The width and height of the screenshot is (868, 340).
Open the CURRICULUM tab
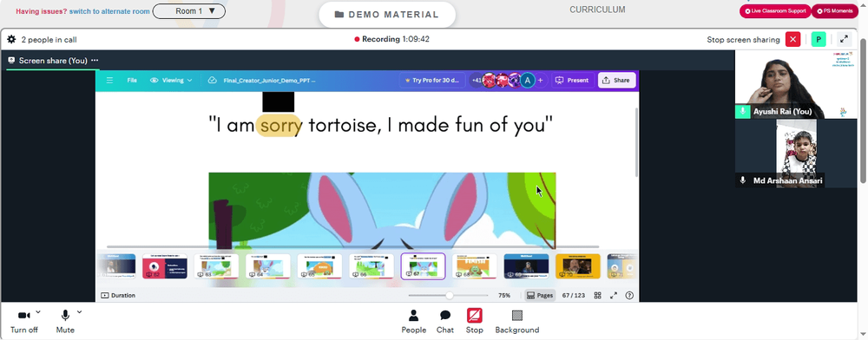click(x=597, y=10)
